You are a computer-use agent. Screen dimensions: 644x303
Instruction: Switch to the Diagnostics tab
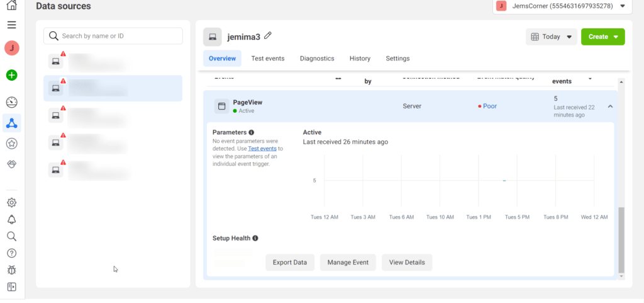(317, 59)
